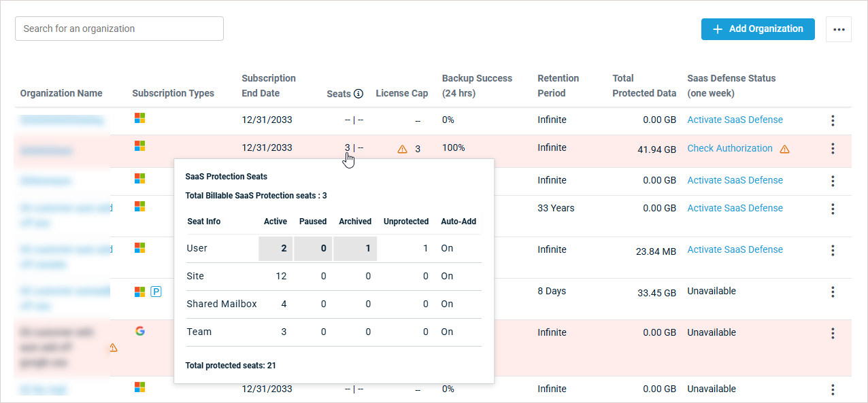Click the blue P subscription badge icon
The width and height of the screenshot is (868, 403).
pyautogui.click(x=156, y=292)
